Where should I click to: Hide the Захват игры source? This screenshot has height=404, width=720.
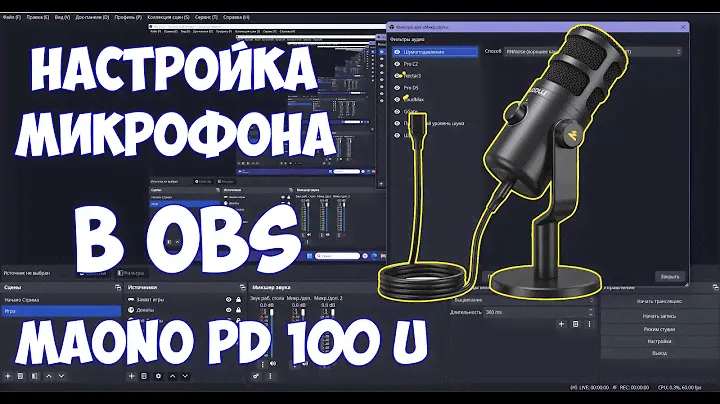click(x=229, y=299)
